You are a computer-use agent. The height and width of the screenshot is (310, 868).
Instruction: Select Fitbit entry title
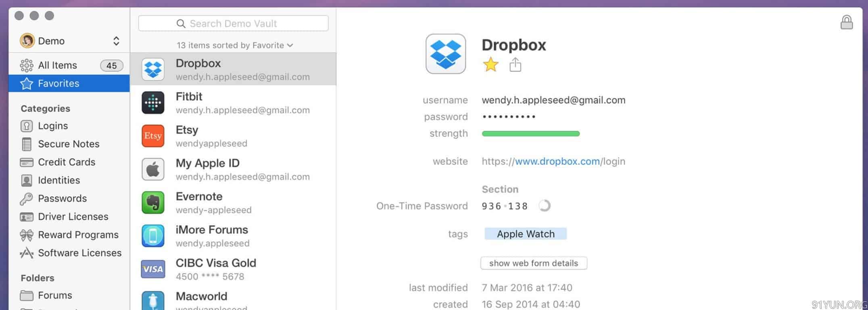[189, 96]
